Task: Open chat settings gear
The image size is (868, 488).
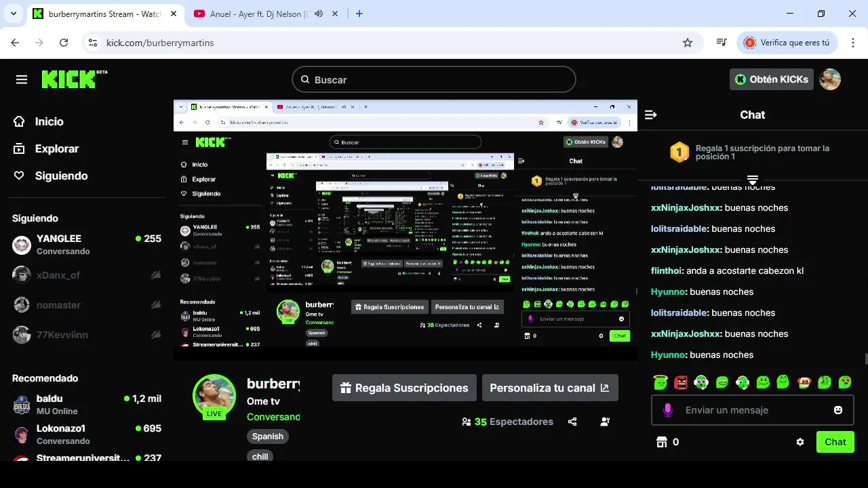Action: (800, 442)
